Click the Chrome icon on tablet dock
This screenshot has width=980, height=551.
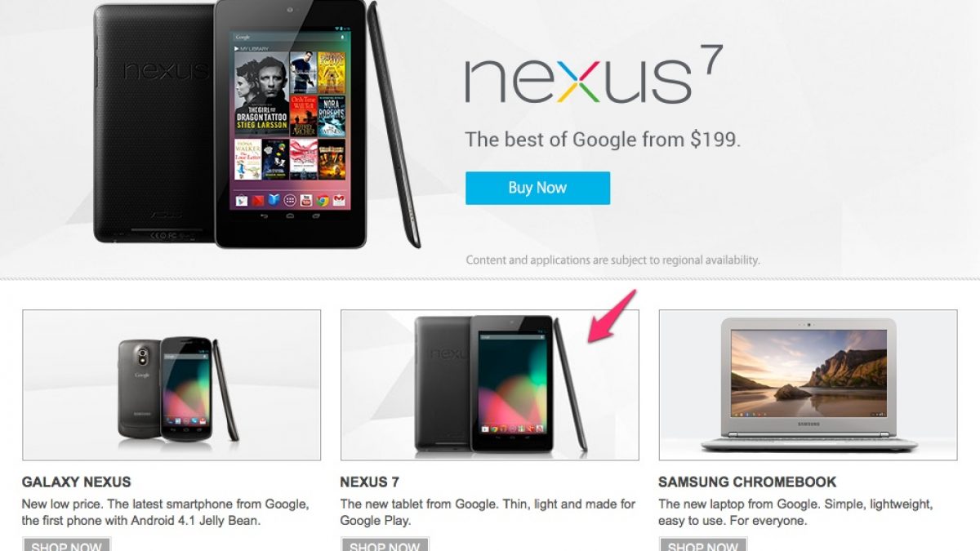[323, 201]
